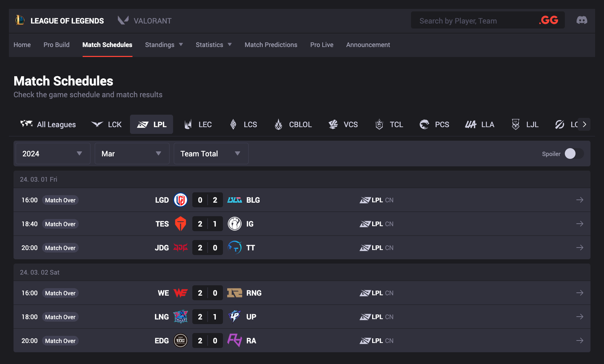Click the League of Legends logo icon
Image resolution: width=604 pixels, height=364 pixels.
click(20, 20)
